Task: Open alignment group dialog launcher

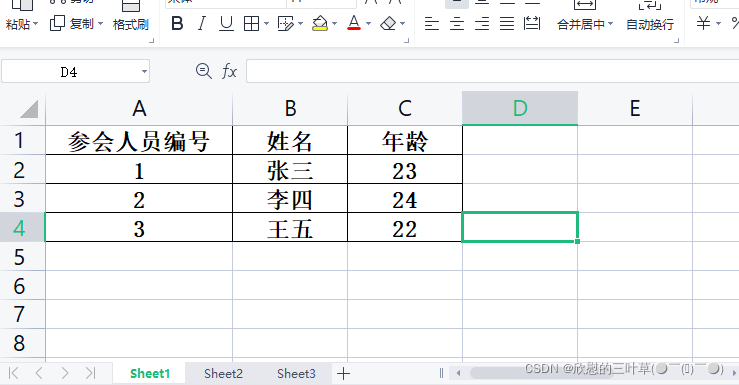Action: point(677,41)
